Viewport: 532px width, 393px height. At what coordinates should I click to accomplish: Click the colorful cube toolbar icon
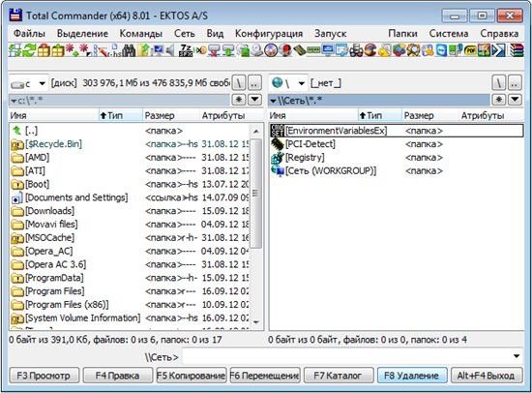point(399,50)
